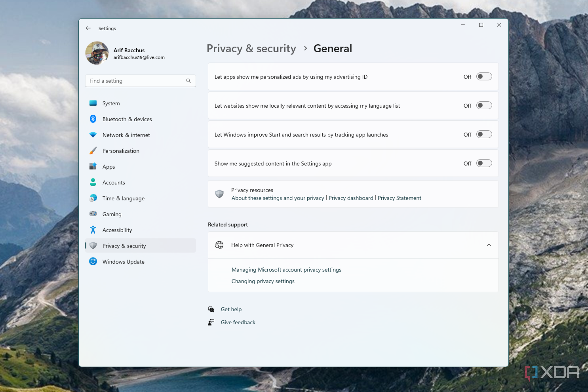Click the Apps icon in sidebar
The image size is (588, 392).
[93, 166]
